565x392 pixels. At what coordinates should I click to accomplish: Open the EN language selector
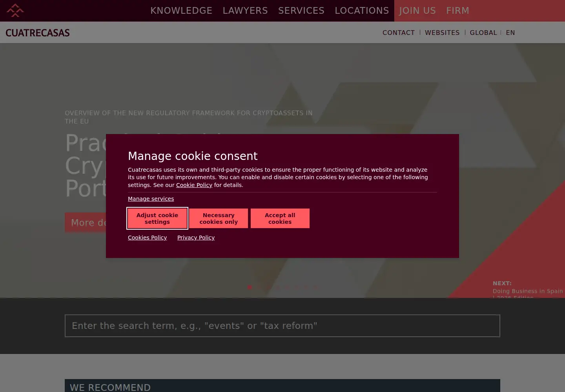click(x=510, y=33)
